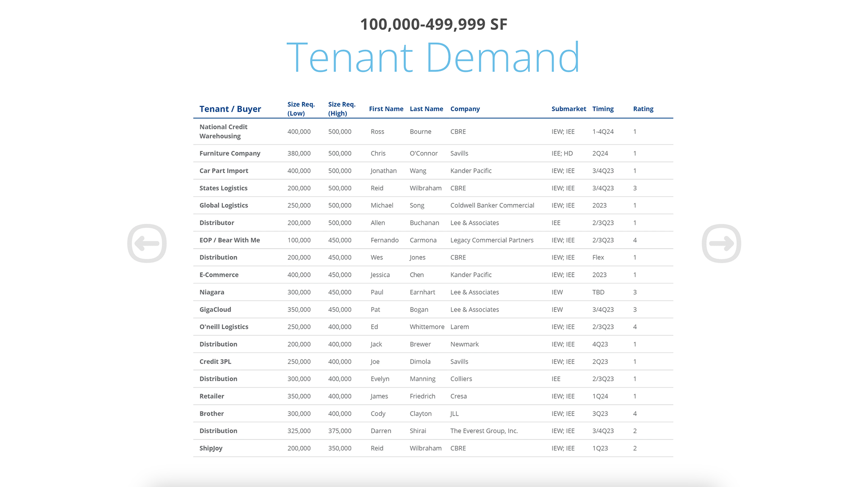Viewport: 868px width, 487px height.
Task: Select the Larem company cell
Action: [x=460, y=327]
